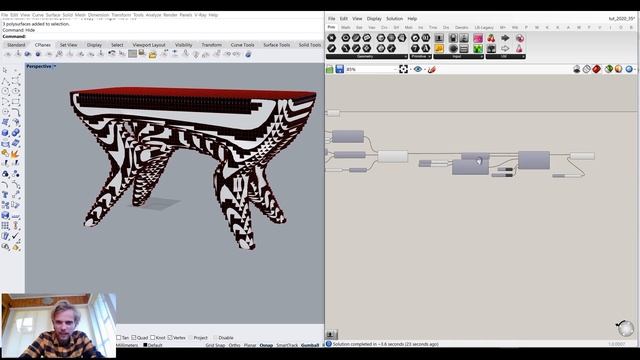Viewport: 640px width, 360px height.
Task: Toggle Grid Snap in the status bar
Action: [215, 345]
